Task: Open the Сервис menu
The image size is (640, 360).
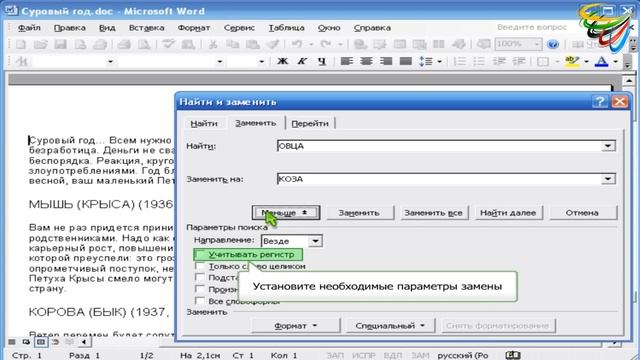Action: click(239, 28)
